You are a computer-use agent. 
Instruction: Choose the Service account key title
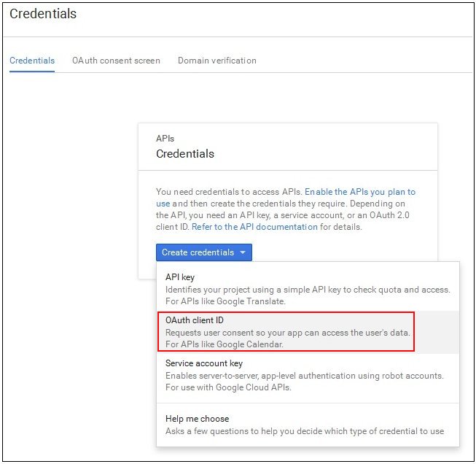pyautogui.click(x=204, y=363)
